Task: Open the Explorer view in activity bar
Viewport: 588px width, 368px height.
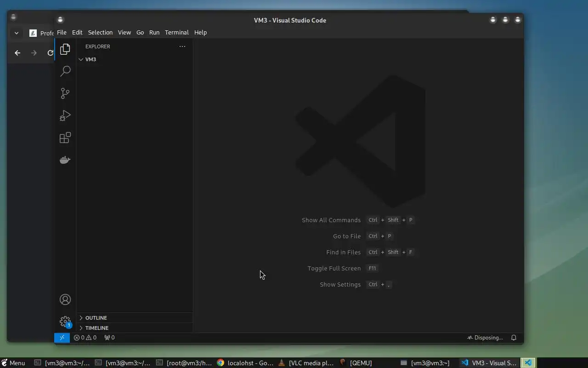Action: [65, 49]
